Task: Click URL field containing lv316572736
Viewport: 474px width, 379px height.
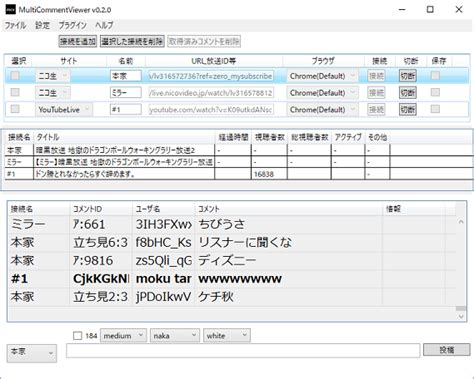Action: (211, 76)
